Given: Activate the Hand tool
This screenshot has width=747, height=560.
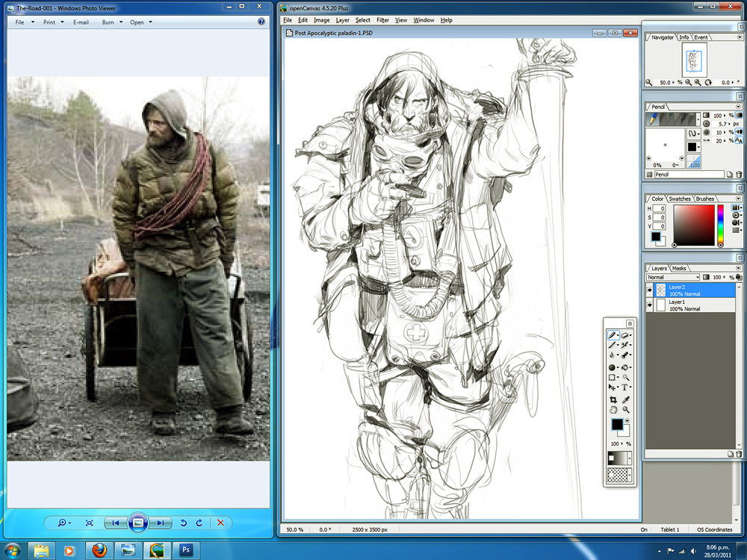Looking at the screenshot, I should pos(613,410).
